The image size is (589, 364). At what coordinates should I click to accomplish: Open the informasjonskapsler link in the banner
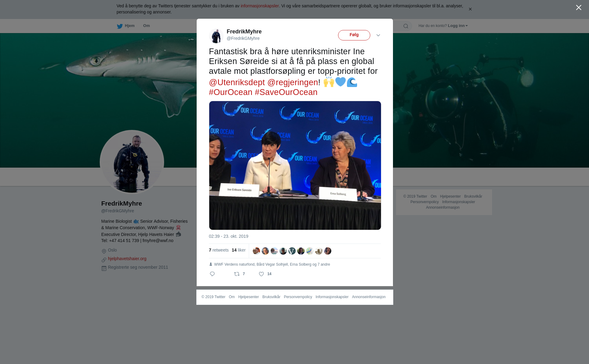pyautogui.click(x=260, y=6)
